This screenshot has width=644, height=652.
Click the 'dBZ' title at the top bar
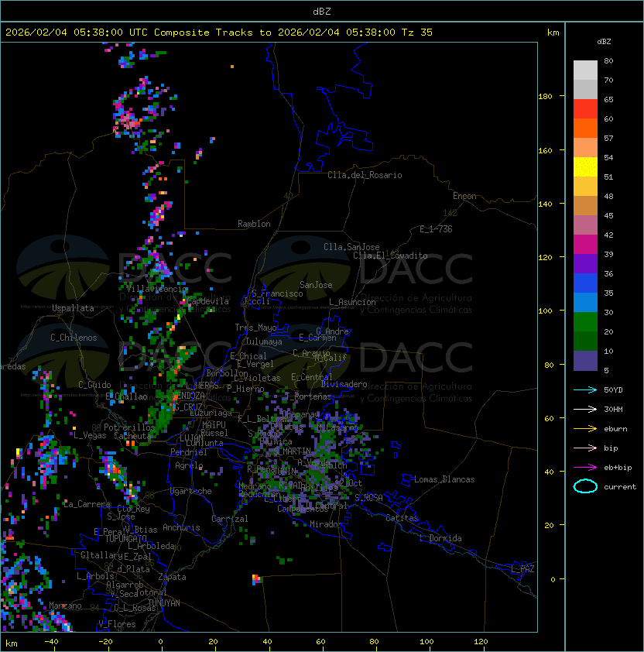pyautogui.click(x=322, y=11)
